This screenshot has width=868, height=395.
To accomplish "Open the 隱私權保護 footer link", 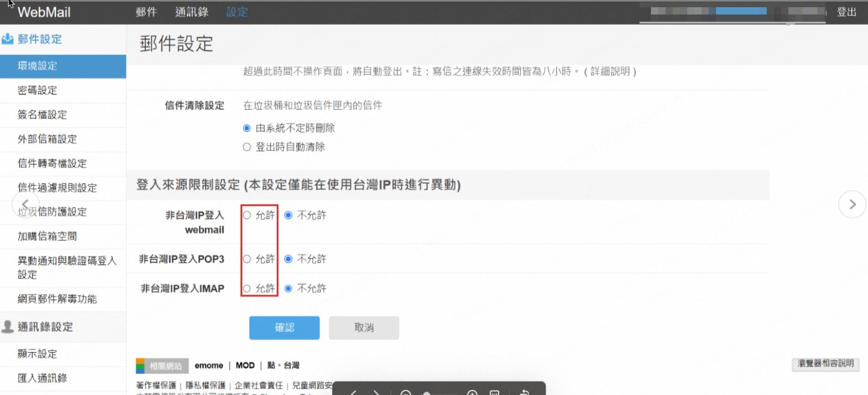I will pos(206,385).
